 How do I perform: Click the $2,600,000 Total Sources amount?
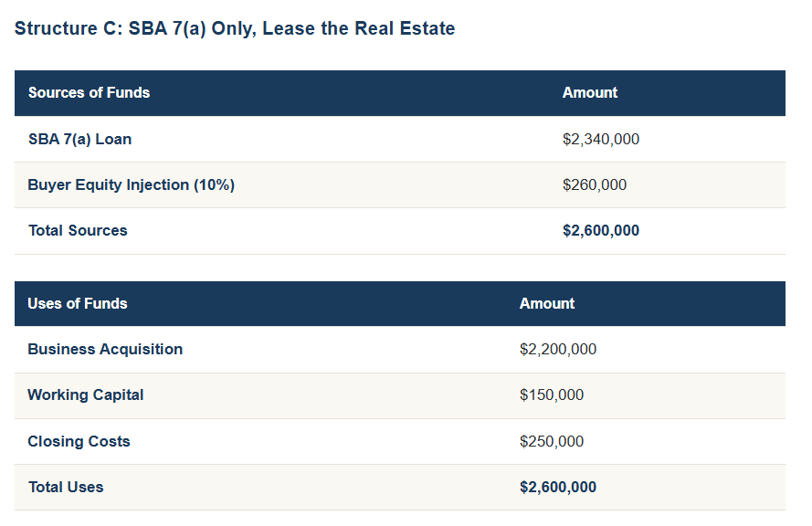600,230
